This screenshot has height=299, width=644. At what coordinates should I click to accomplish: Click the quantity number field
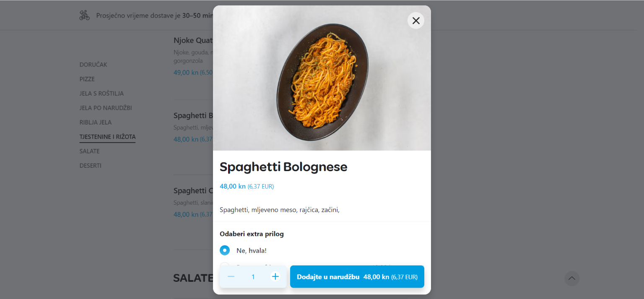pyautogui.click(x=253, y=277)
